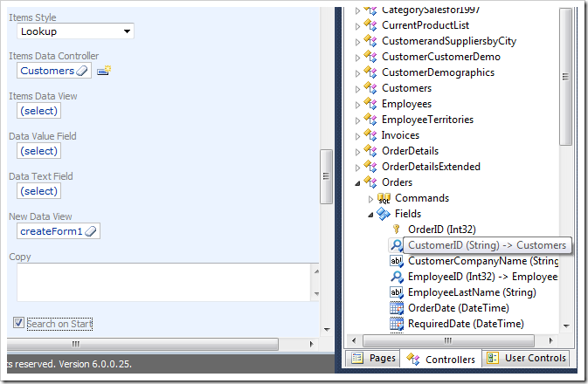This screenshot has height=384, width=588.
Task: Click the EmployeeID lookup magnifier icon
Action: pyautogui.click(x=397, y=277)
